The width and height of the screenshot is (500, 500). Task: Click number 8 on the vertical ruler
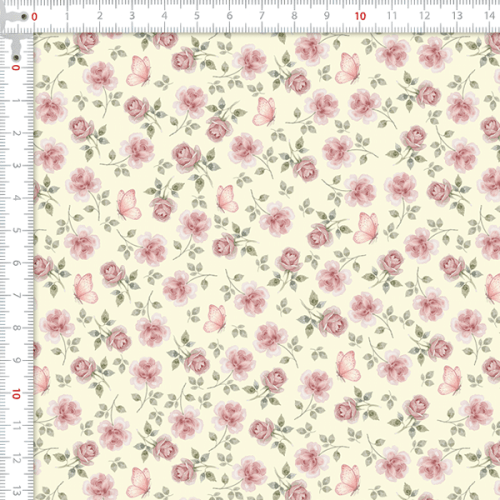(16, 328)
